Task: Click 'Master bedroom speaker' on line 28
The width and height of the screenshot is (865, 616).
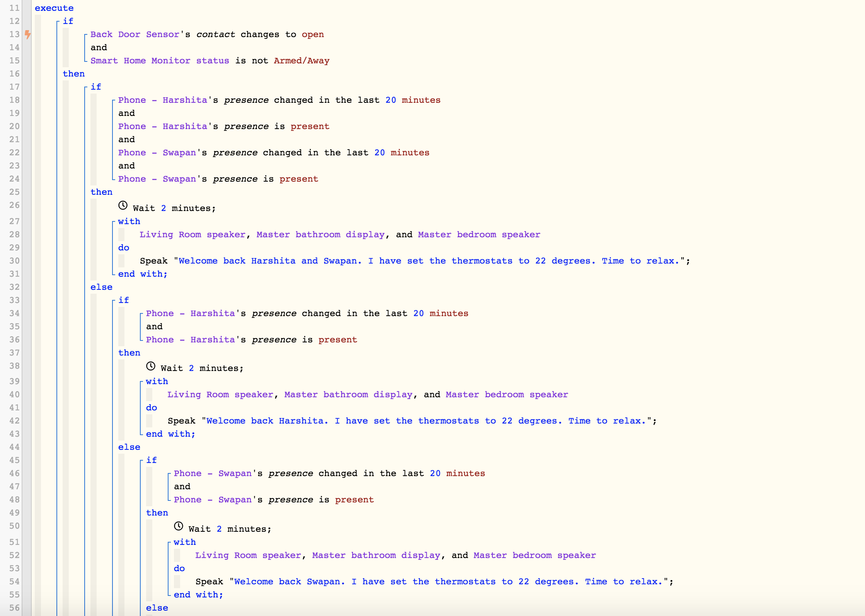Action: tap(479, 235)
